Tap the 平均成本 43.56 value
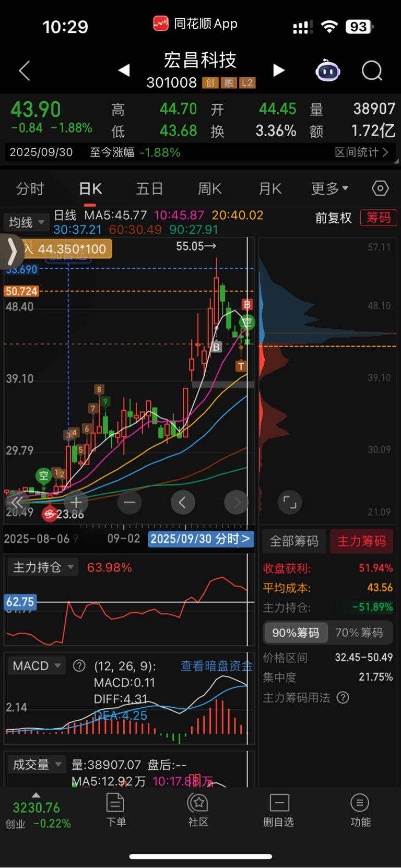 tap(380, 588)
